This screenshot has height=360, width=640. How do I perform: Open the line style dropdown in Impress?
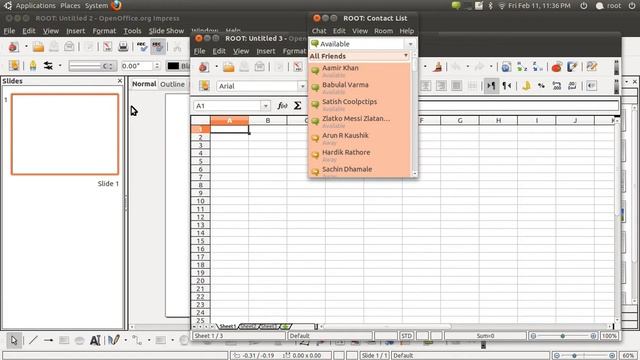pyautogui.click(x=93, y=66)
